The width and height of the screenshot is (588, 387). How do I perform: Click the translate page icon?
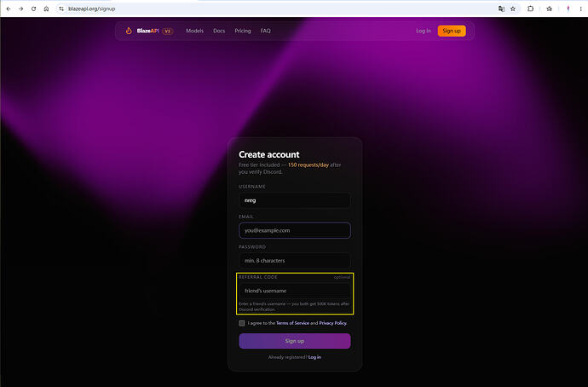tap(501, 9)
